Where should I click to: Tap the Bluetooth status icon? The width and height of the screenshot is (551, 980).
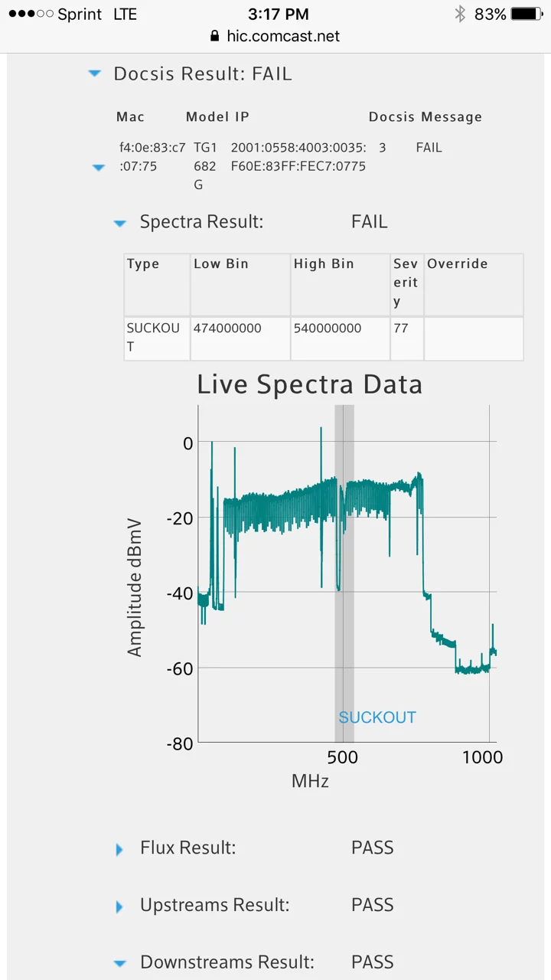(x=460, y=14)
